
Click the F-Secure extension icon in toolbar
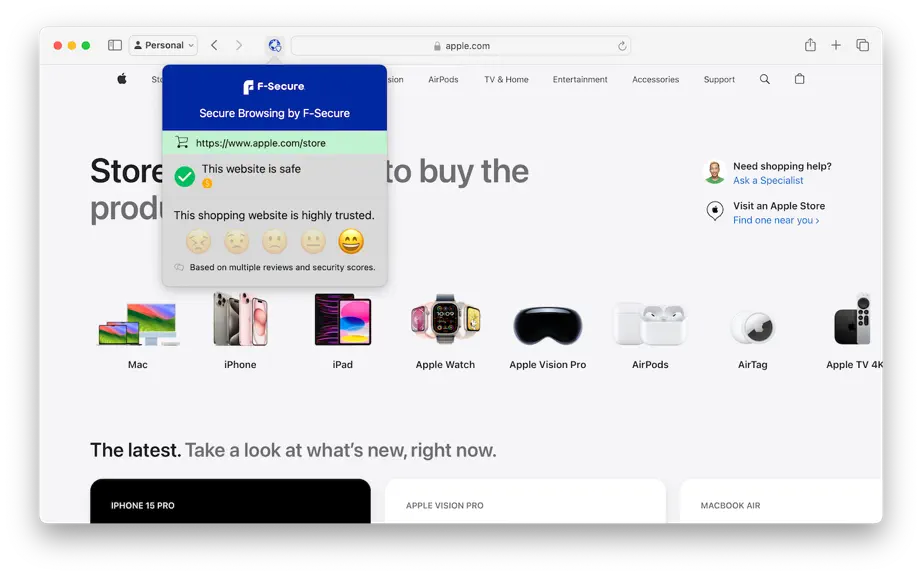coord(275,45)
